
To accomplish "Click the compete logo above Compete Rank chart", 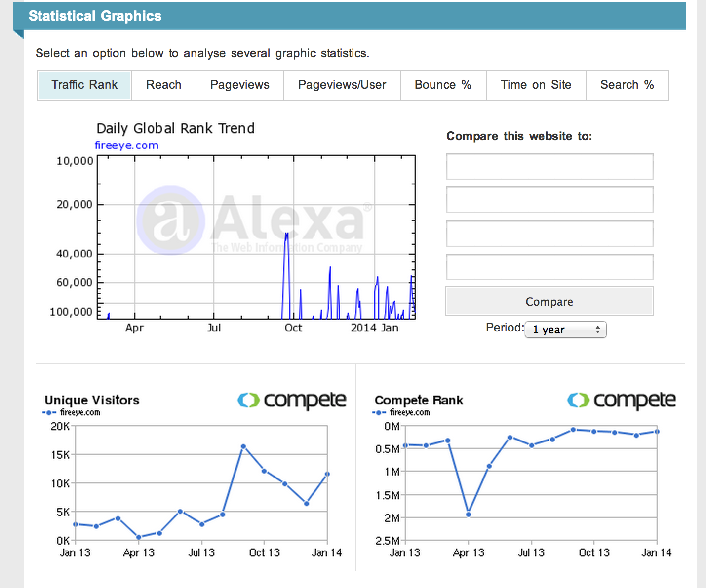I will coord(622,400).
